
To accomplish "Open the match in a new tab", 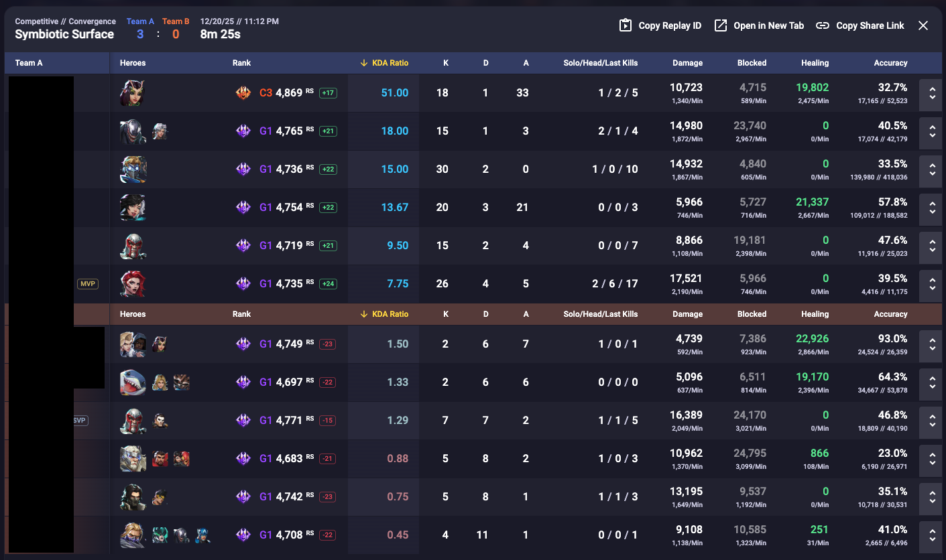I will pos(758,25).
